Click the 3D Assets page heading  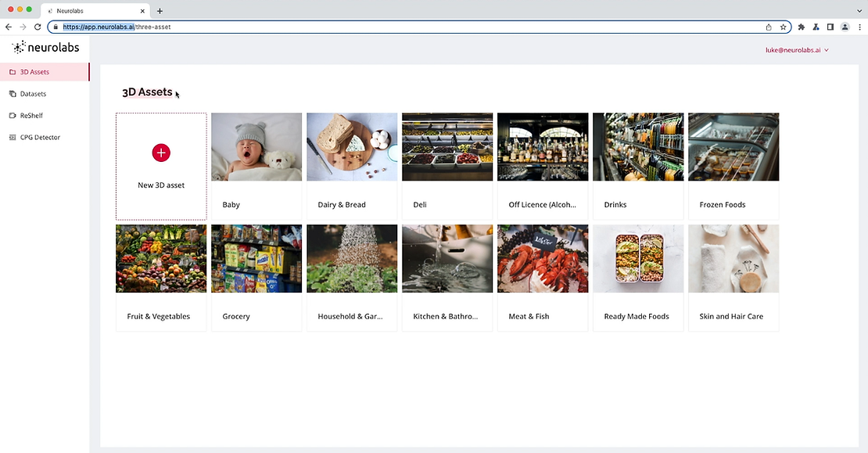point(147,92)
